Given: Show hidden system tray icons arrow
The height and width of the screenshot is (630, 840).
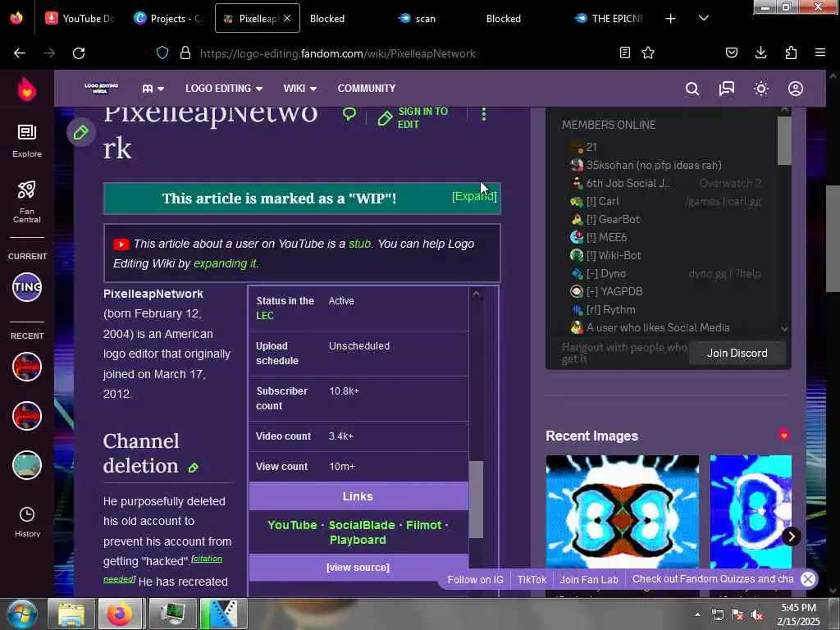Looking at the screenshot, I should pos(697,614).
